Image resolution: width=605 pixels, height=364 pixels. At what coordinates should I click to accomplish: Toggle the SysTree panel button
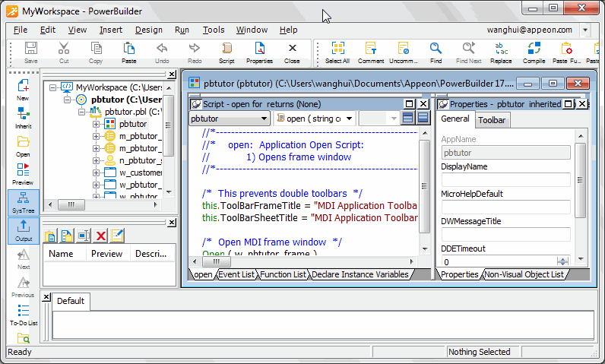point(23,201)
